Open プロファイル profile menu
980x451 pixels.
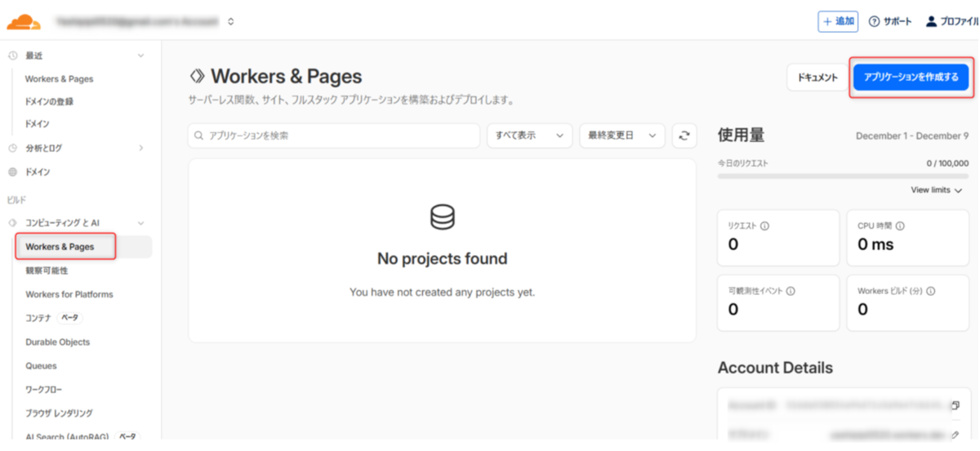click(x=952, y=22)
